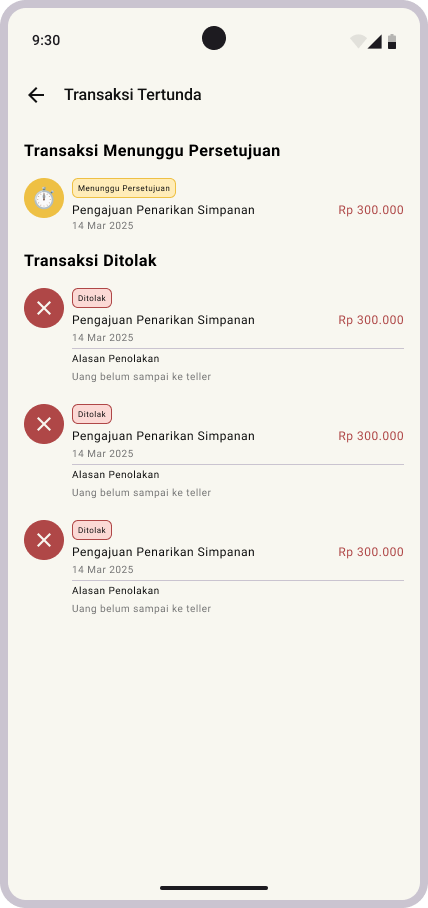The width and height of the screenshot is (428, 908).
Task: Select the third Ditolak badge
Action: pos(92,530)
